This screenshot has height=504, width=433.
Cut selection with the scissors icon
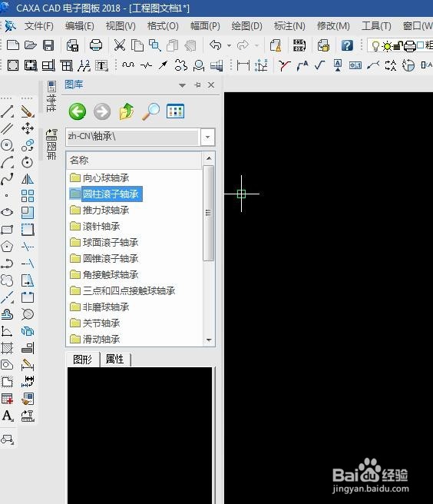coord(120,45)
